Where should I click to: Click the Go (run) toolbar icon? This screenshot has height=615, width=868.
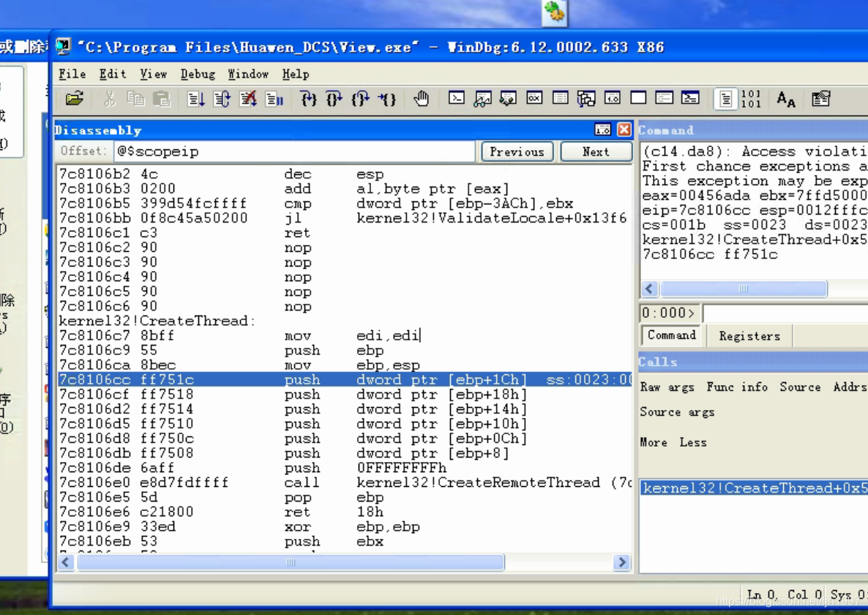(195, 99)
